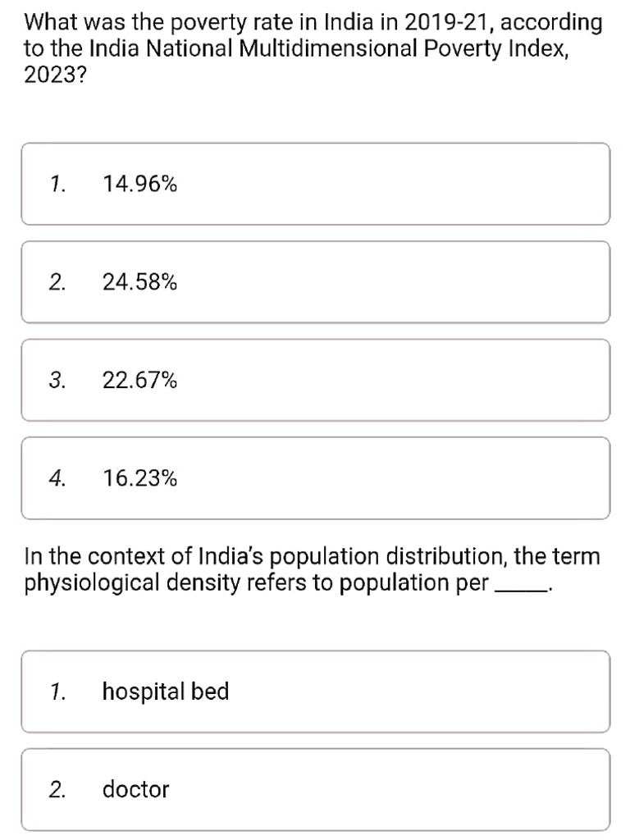Click option number 2 beside 24.58%
Screen dimensions: 630x840
(56, 282)
